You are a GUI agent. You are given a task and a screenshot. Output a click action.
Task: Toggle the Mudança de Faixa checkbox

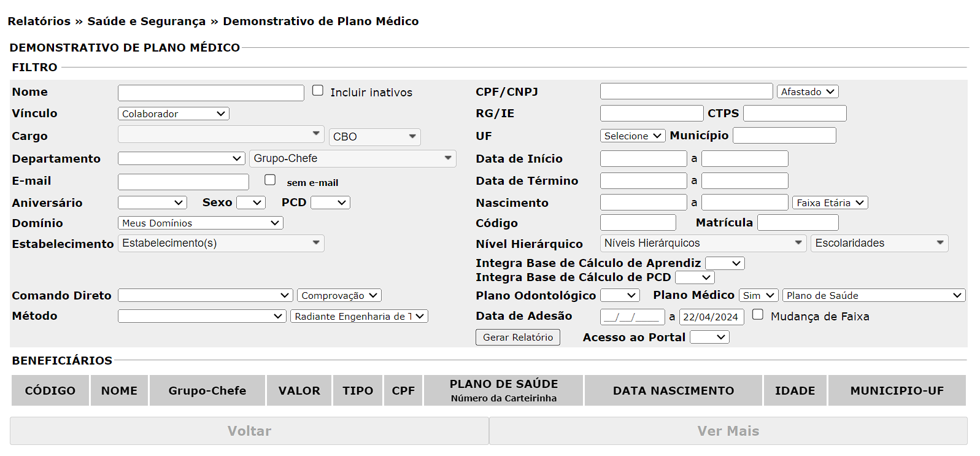(x=758, y=315)
